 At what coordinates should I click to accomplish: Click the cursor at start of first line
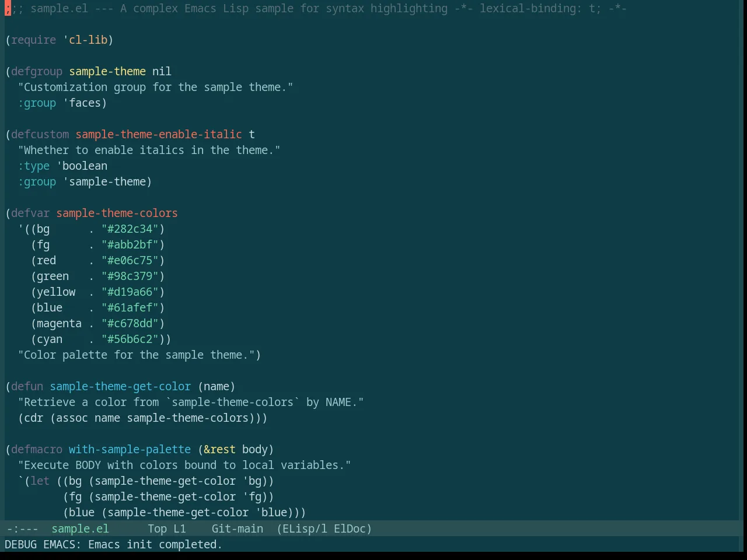(8, 8)
